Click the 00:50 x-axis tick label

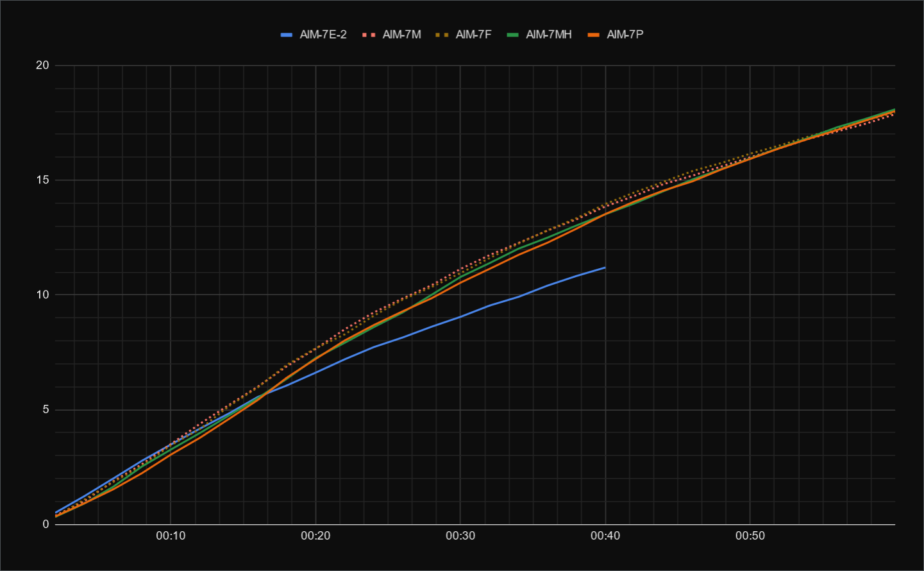750,536
